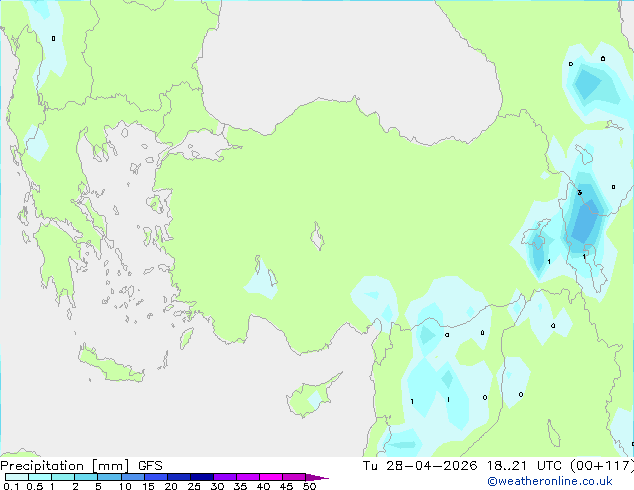
Task: Pick the bright magenta 40–45 mm legend swatch
Action: tap(271, 477)
